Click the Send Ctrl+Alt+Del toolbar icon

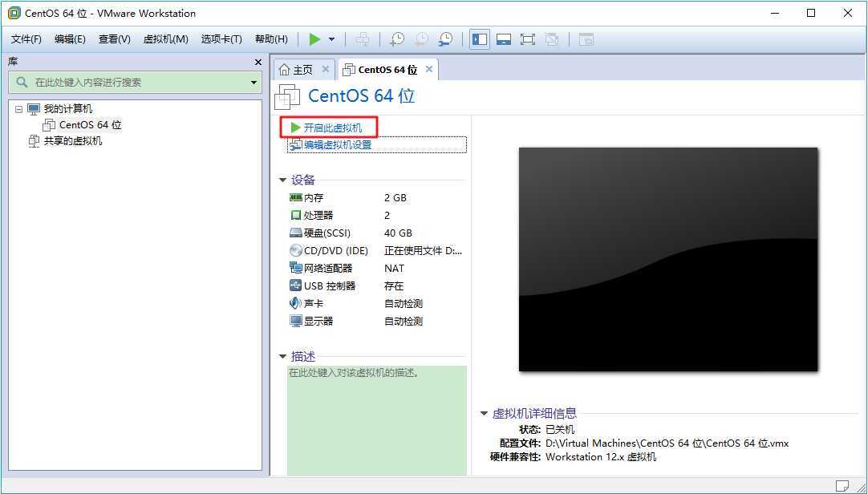[363, 39]
